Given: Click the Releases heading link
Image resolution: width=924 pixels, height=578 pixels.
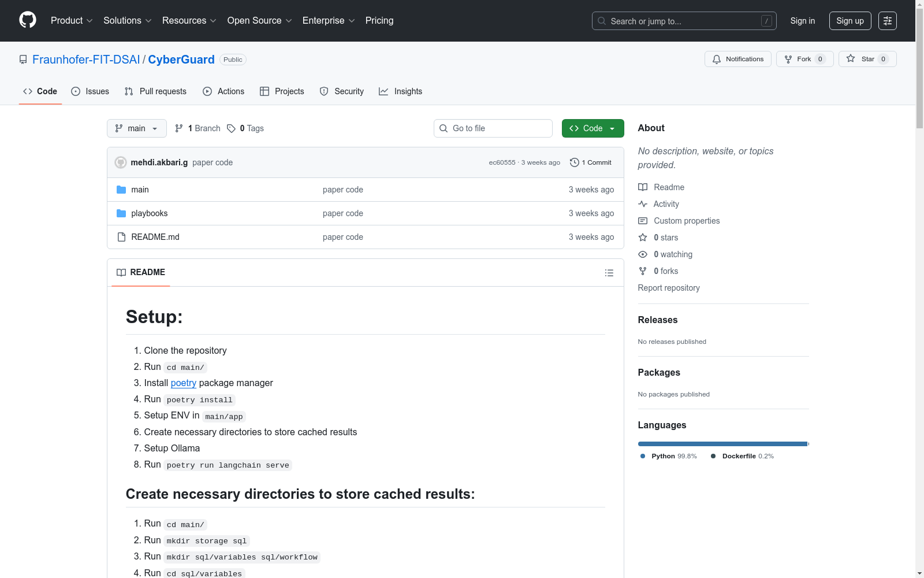Looking at the screenshot, I should click(658, 320).
